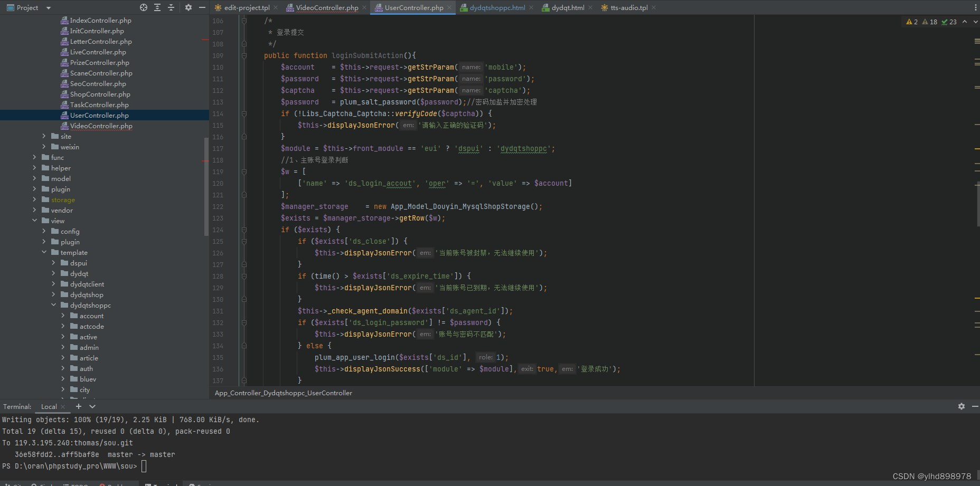Collapse the view folder

click(x=34, y=221)
